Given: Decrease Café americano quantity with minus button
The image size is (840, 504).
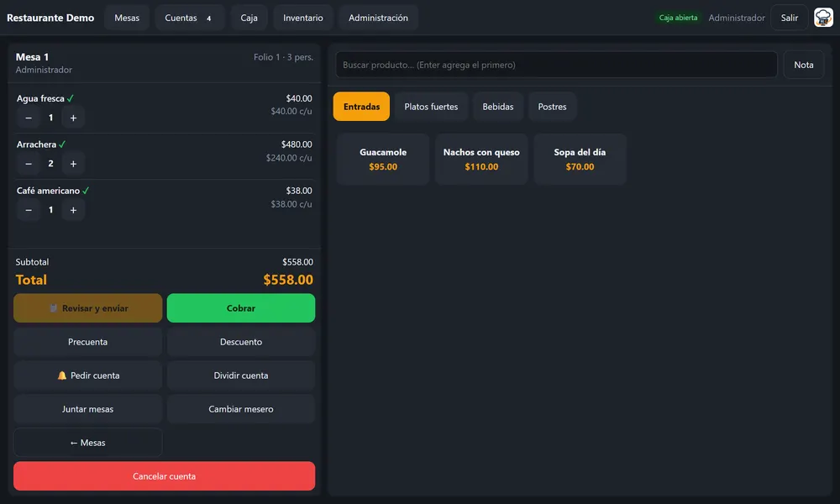Looking at the screenshot, I should point(29,210).
